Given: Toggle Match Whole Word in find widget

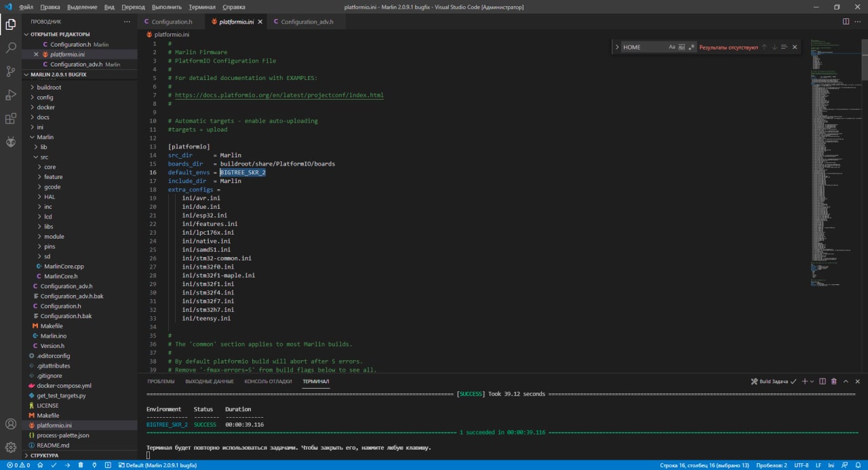Looking at the screenshot, I should pyautogui.click(x=682, y=47).
